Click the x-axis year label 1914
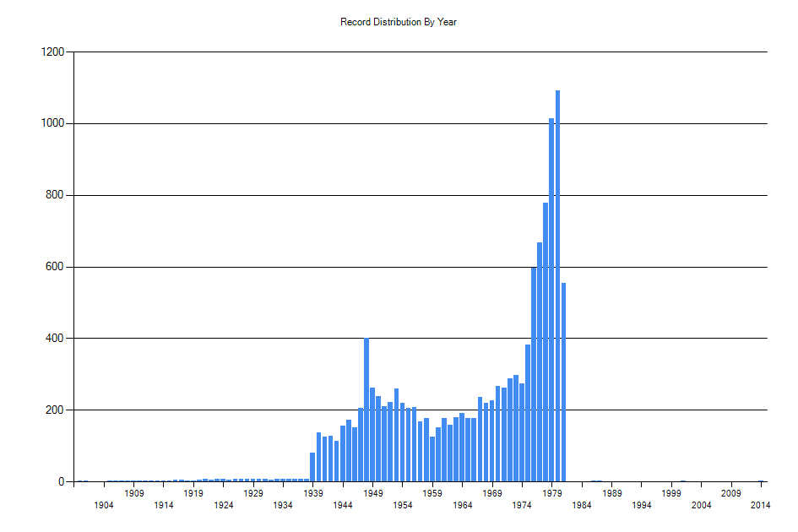This screenshot has width=798, height=532. tap(163, 505)
